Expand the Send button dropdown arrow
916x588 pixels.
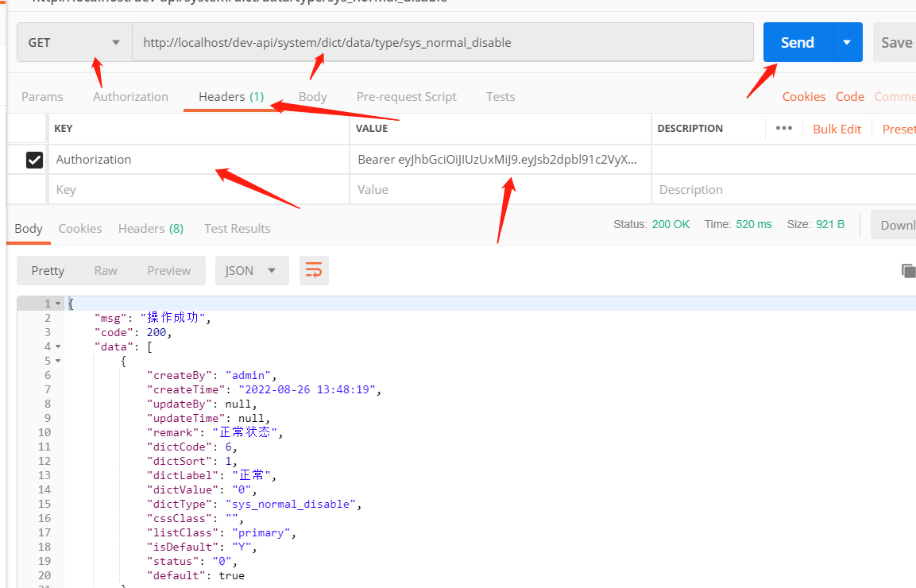click(847, 43)
